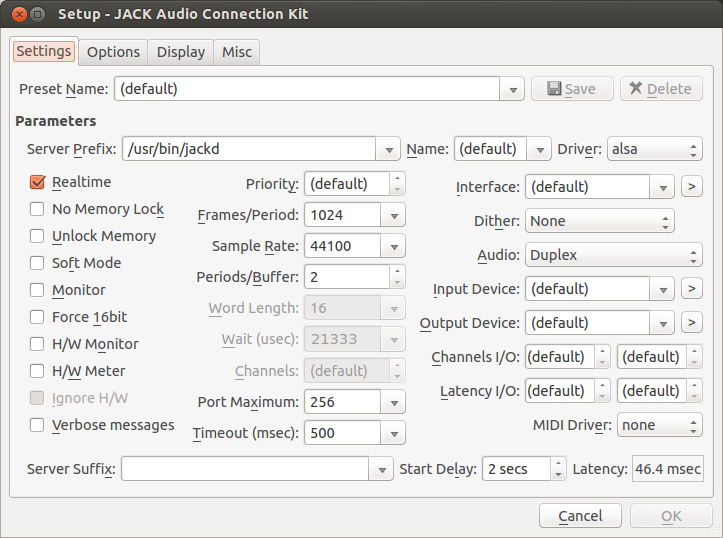The height and width of the screenshot is (538, 723).
Task: Click the Priority spin box
Action: click(355, 183)
